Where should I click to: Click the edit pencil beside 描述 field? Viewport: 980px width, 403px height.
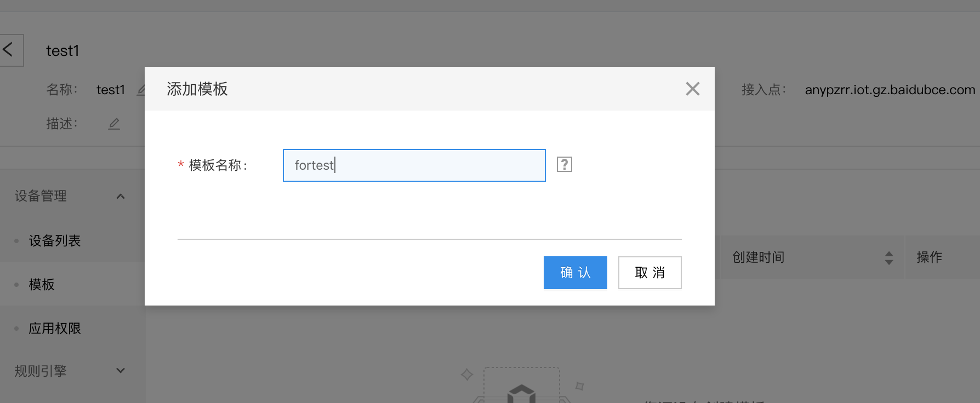coord(114,124)
